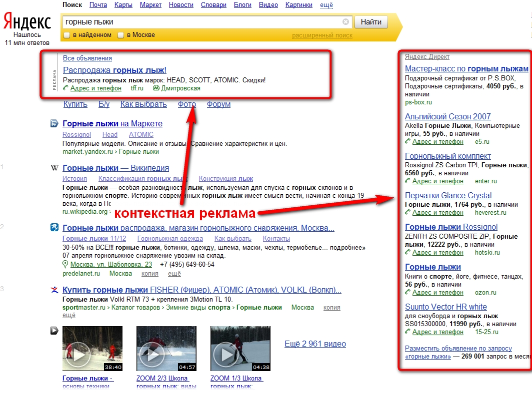Clear the search query with the X icon

345,22
